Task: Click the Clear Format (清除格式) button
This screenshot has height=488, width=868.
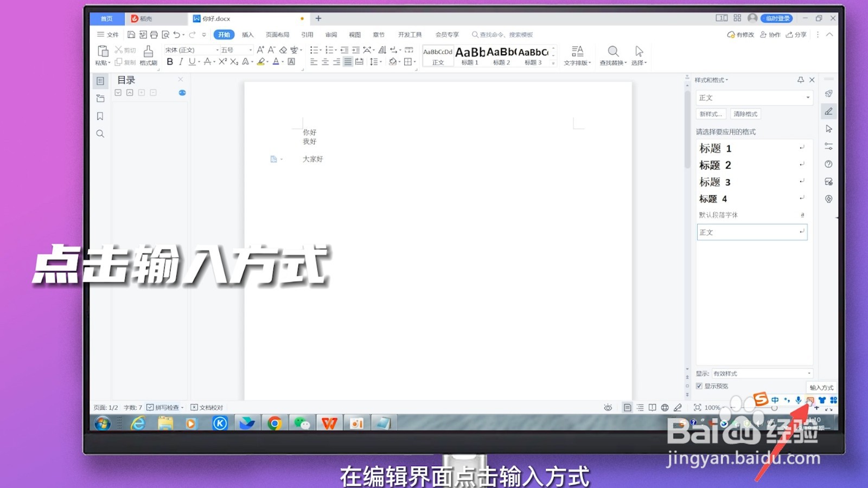Action: pos(745,114)
